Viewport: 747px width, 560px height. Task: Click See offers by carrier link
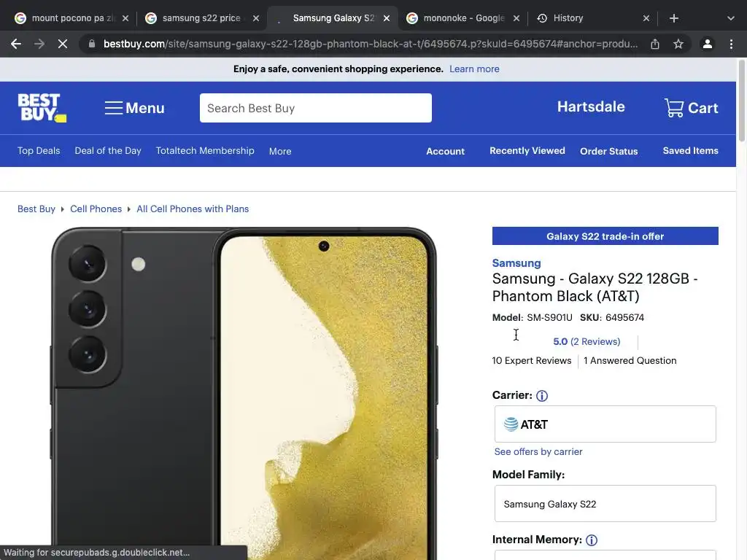point(538,452)
